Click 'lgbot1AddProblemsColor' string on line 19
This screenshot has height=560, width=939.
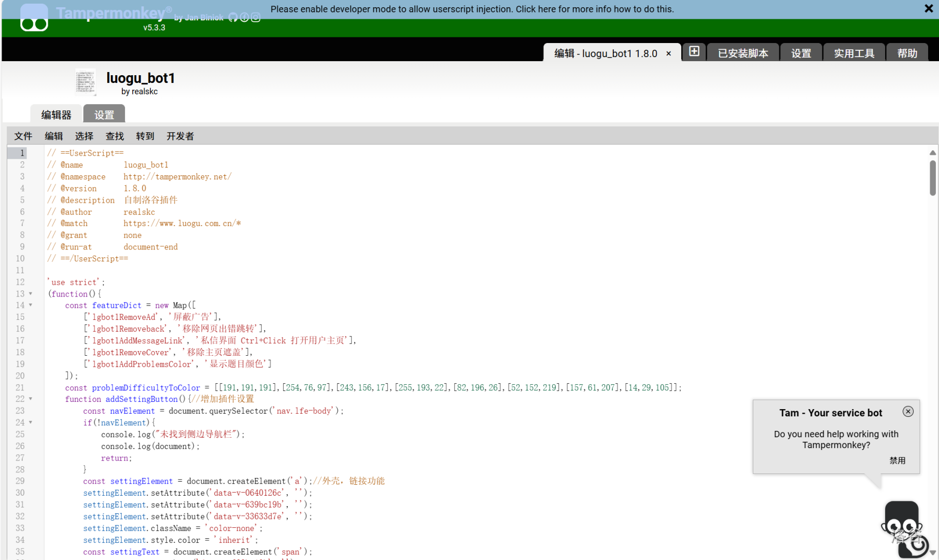coord(142,364)
